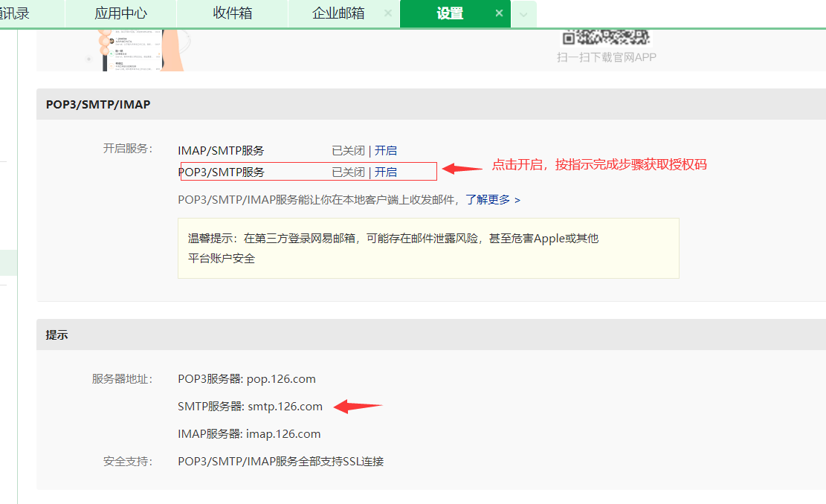
Task: Expand the tab list dropdown arrow
Action: (523, 14)
